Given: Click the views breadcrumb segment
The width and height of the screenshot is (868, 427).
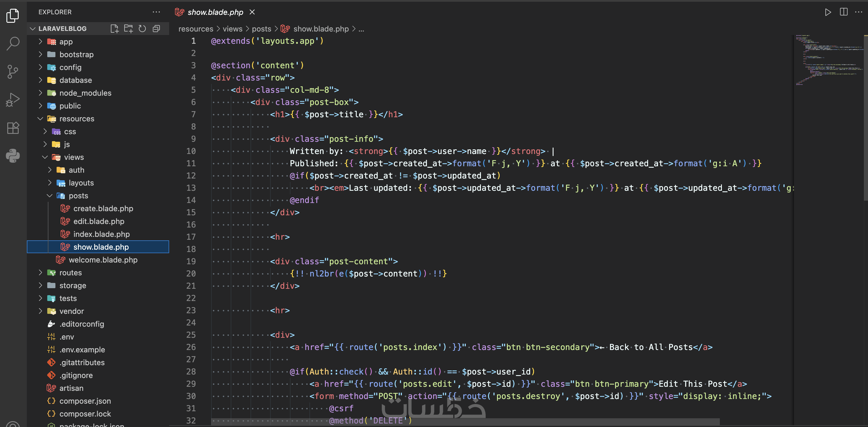Looking at the screenshot, I should pos(232,29).
